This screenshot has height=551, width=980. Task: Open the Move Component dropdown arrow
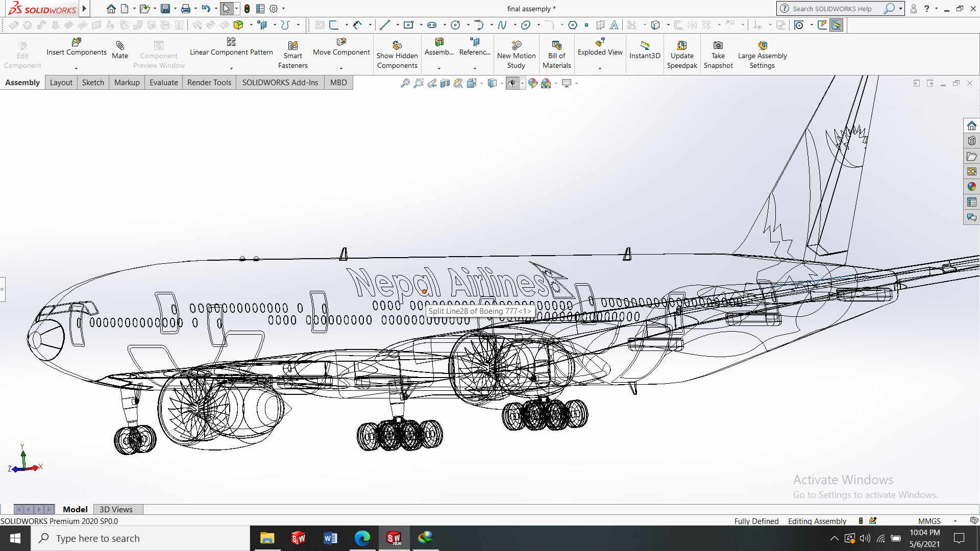(x=341, y=68)
